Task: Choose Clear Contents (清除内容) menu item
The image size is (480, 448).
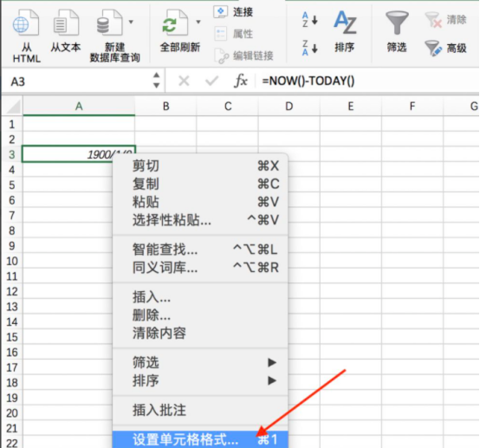Action: 200,333
